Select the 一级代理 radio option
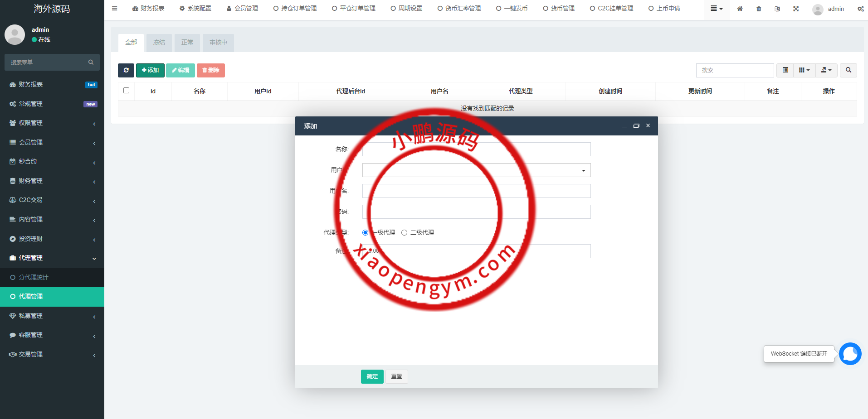The image size is (868, 419). (x=365, y=232)
